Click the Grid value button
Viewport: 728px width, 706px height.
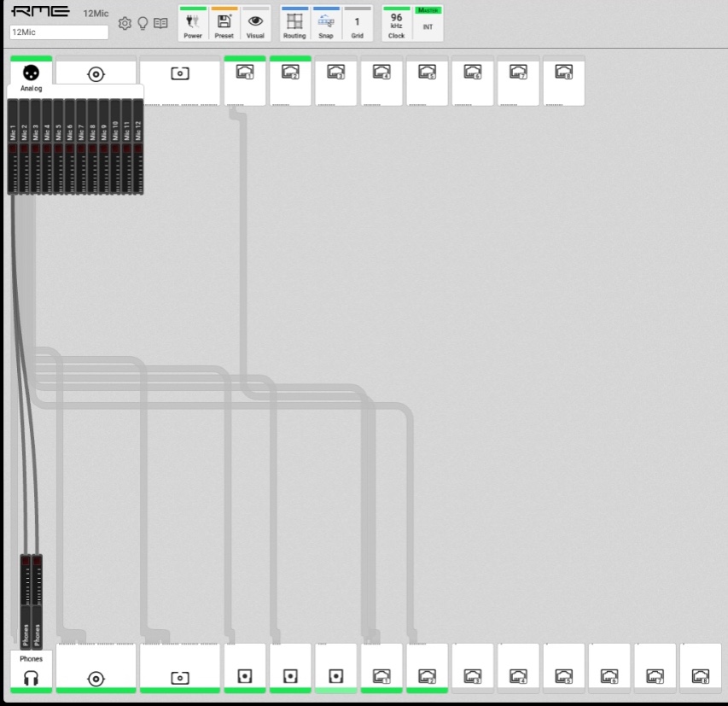(x=357, y=25)
